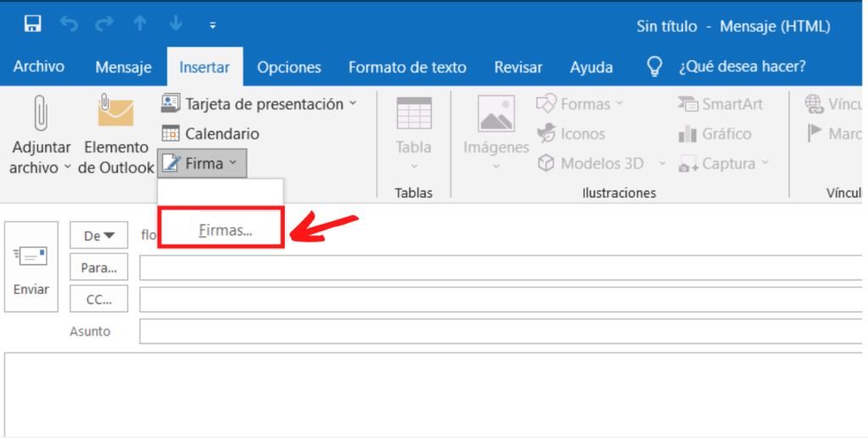The image size is (868, 438).
Task: Click the lightbulb Tell Me icon
Action: (x=654, y=66)
